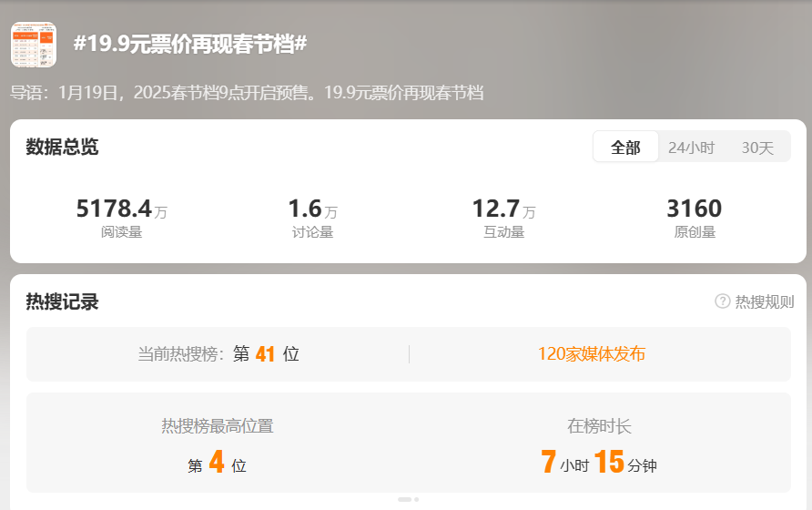Open the topic thumbnail image
The height and width of the screenshot is (510, 812).
click(x=34, y=45)
